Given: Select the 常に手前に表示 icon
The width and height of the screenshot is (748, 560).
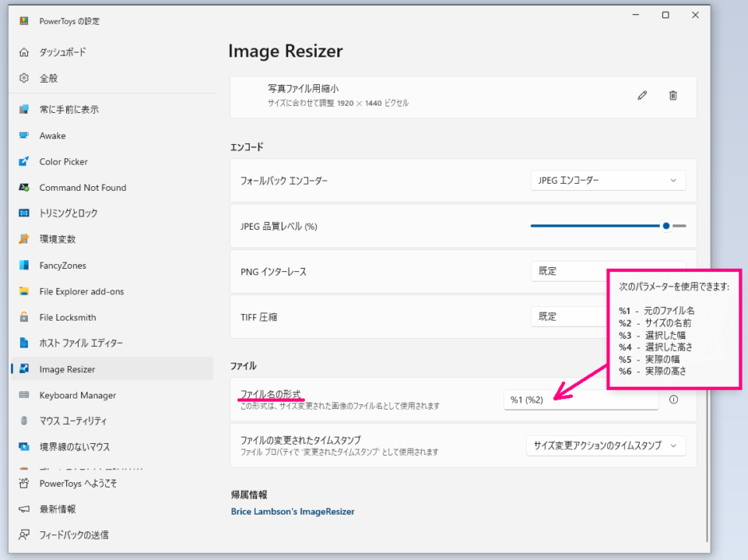Looking at the screenshot, I should tap(24, 109).
